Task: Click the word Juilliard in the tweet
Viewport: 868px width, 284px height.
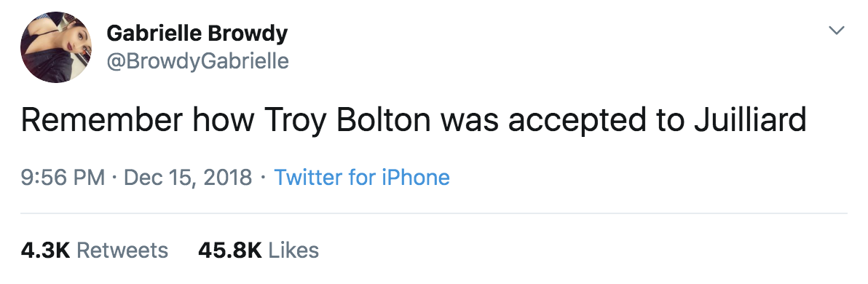Action: (x=750, y=120)
